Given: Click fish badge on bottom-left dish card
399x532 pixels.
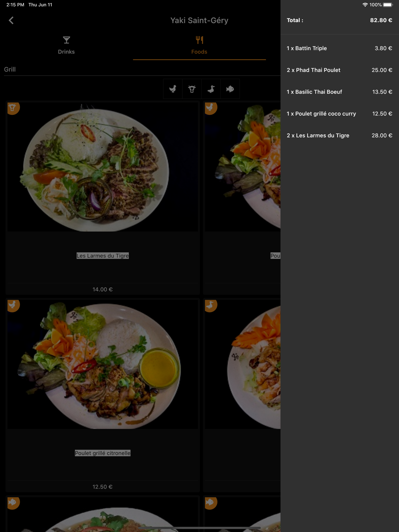Looking at the screenshot, I should (x=13, y=502).
